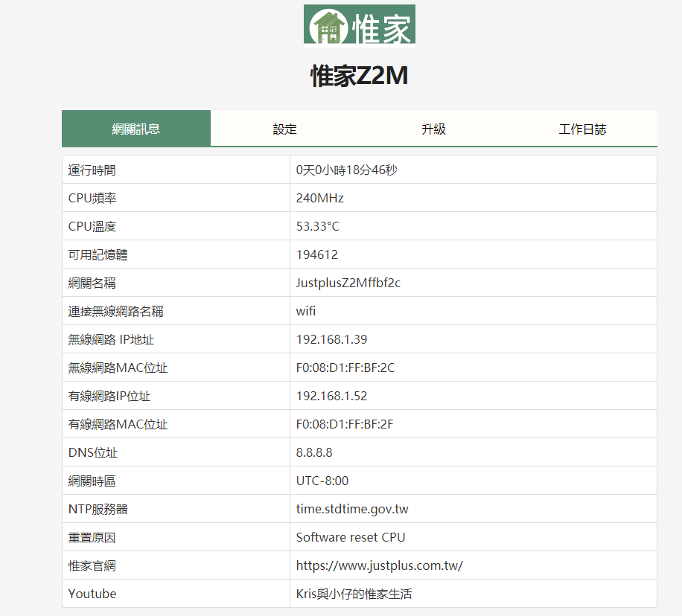This screenshot has height=616, width=682.
Task: Select wireless IP 192.168.1.39
Action: pos(331,339)
